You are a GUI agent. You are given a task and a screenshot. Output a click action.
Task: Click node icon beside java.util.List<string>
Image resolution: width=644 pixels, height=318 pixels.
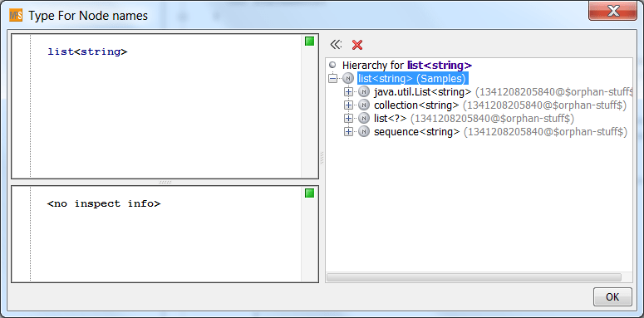[x=364, y=91]
